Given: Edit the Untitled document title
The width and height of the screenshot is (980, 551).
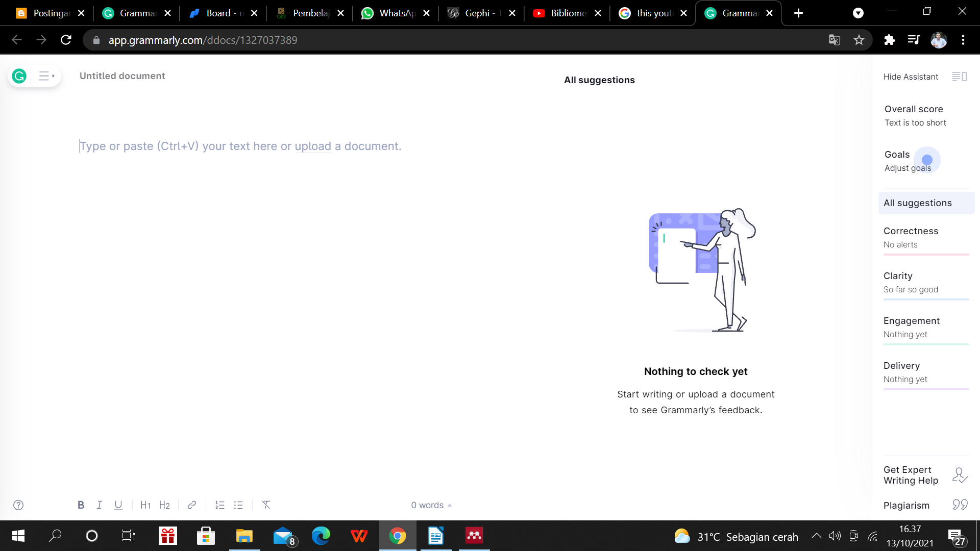Looking at the screenshot, I should coord(122,76).
